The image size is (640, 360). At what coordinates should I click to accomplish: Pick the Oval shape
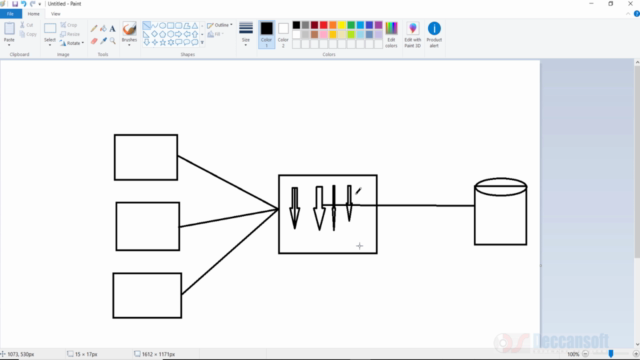(162, 26)
